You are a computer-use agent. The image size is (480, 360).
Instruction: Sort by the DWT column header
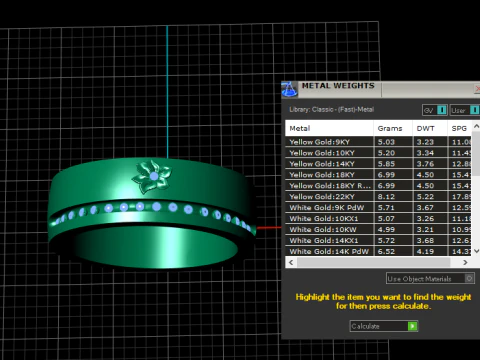(x=430, y=128)
